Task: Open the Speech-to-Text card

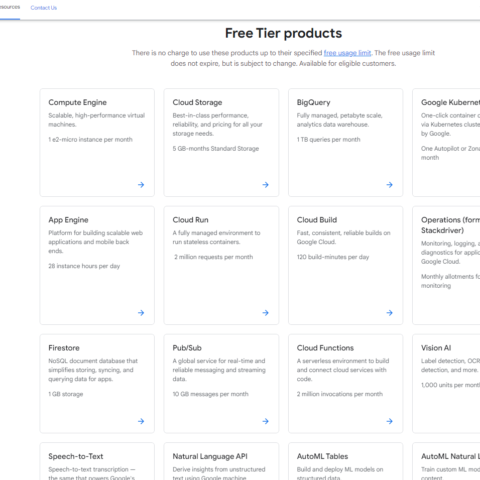Action: 97,461
